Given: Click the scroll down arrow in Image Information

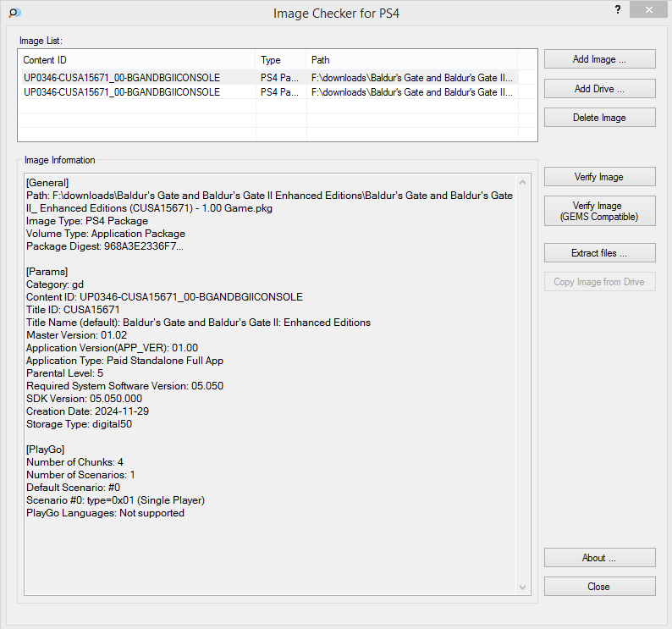Looking at the screenshot, I should coord(522,587).
